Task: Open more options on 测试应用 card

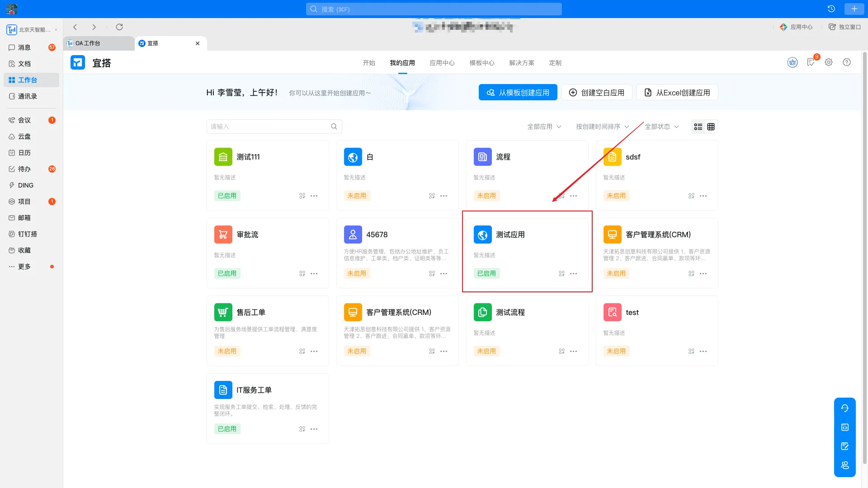Action: click(573, 274)
